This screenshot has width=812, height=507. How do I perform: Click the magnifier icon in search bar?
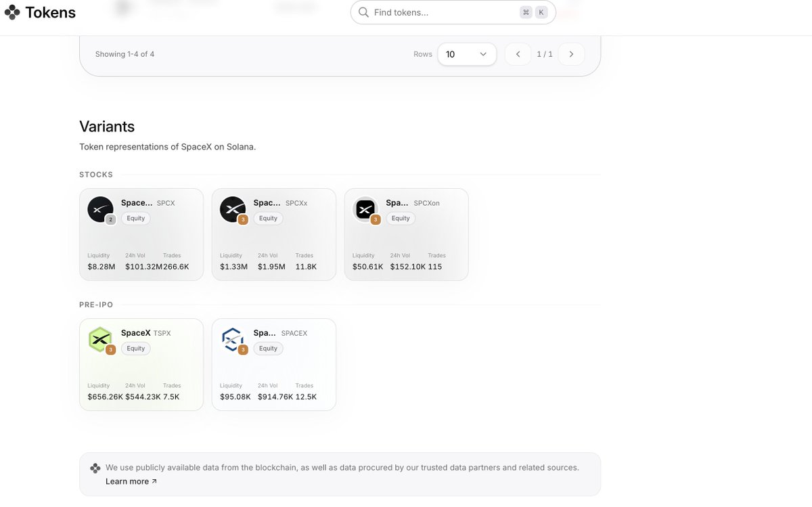pos(363,12)
